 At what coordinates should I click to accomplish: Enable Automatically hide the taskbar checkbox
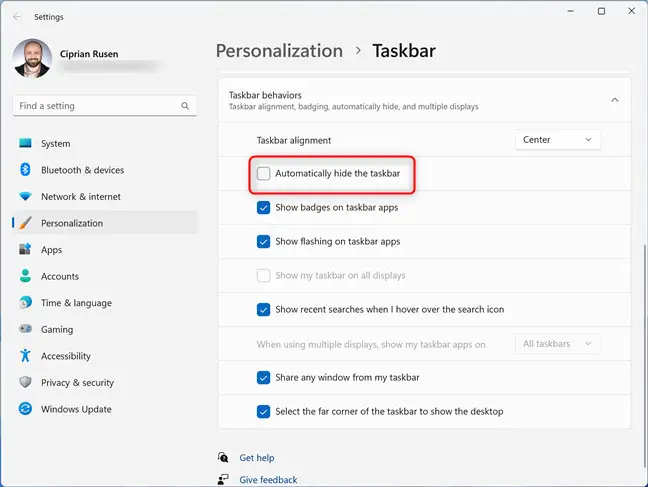point(263,173)
